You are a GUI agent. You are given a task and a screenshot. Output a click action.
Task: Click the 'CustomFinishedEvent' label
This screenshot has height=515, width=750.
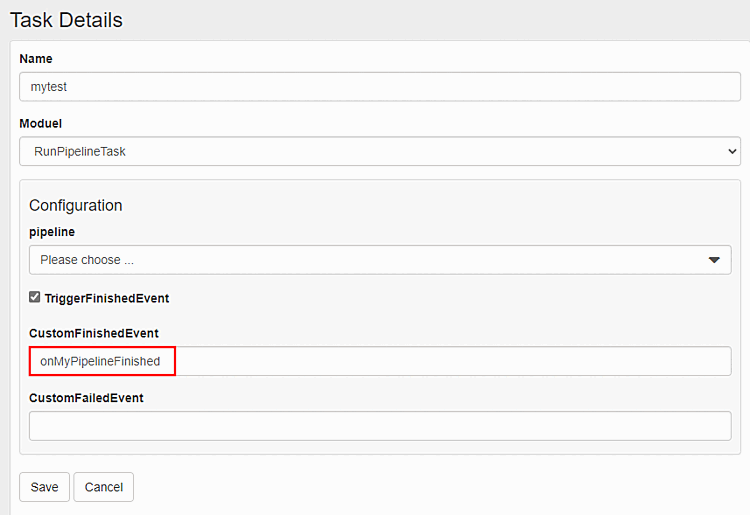point(94,333)
